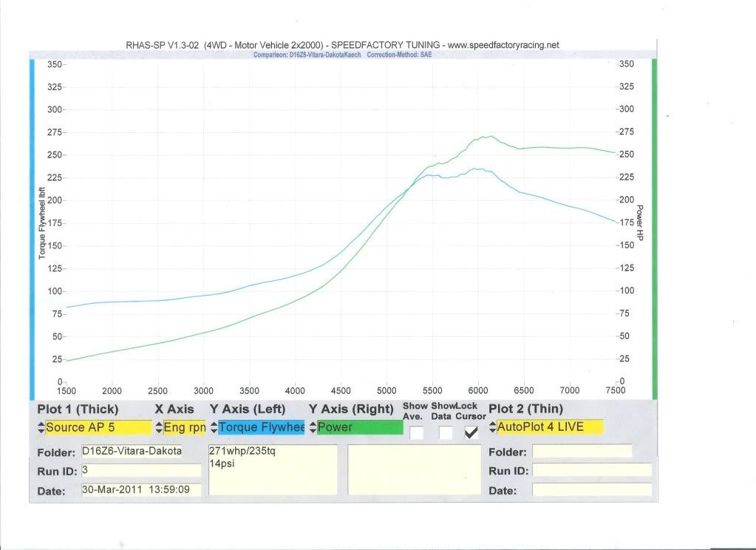Open the Source AP 5 dropdown

[98, 427]
